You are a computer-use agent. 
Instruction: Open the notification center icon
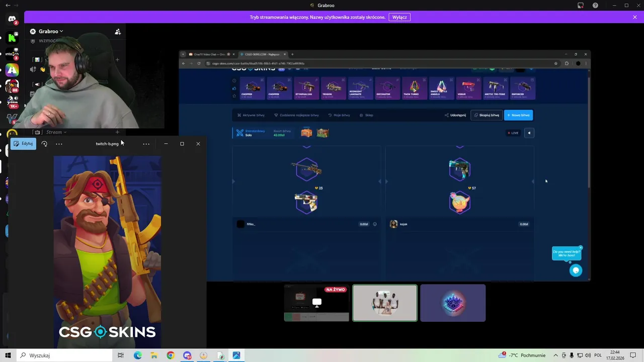click(633, 355)
